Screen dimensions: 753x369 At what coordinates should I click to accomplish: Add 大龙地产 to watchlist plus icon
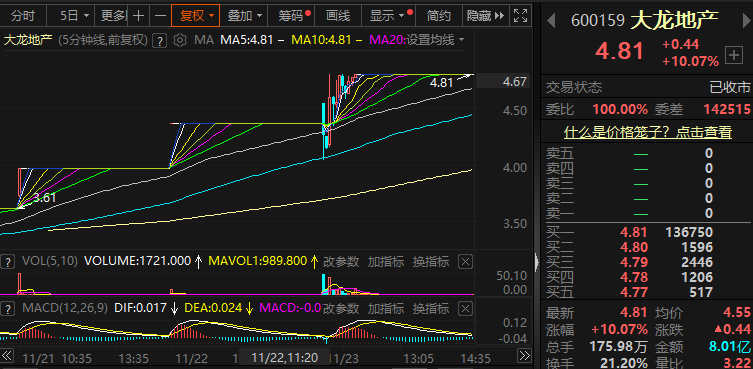(x=733, y=55)
